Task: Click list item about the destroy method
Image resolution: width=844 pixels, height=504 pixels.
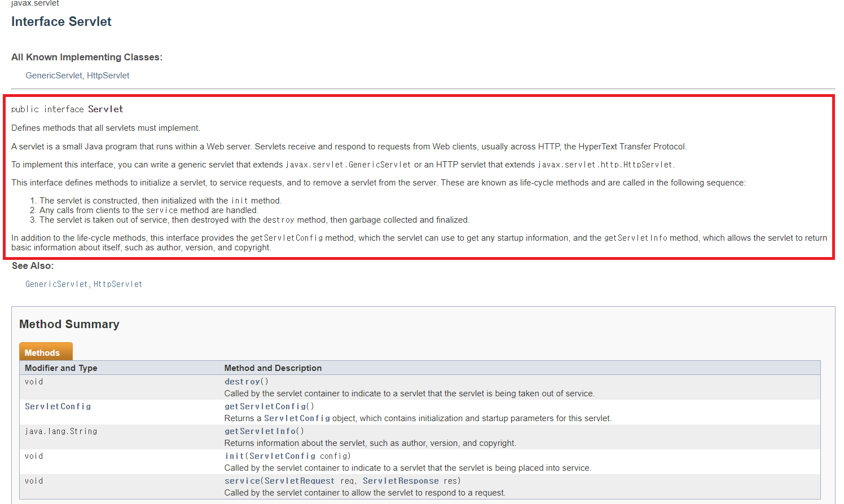Action: tap(254, 220)
